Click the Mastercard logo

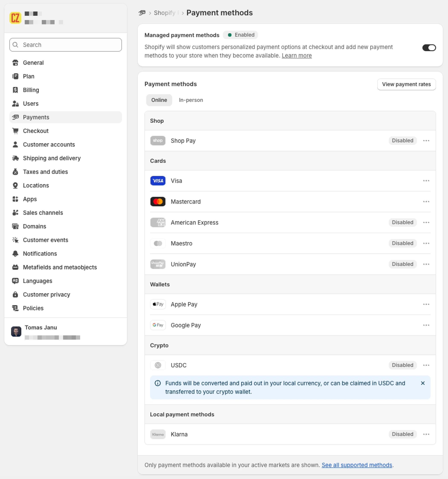point(158,202)
